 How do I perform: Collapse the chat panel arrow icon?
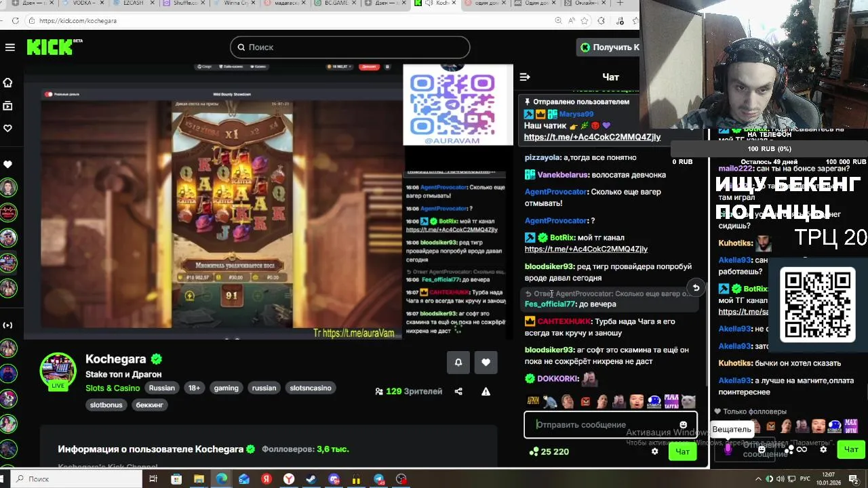coord(525,77)
